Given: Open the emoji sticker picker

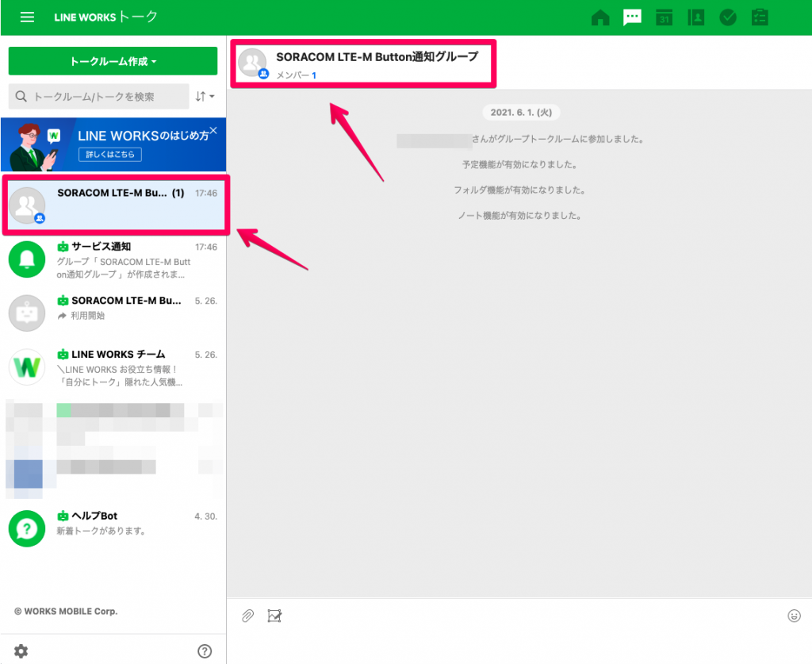Looking at the screenshot, I should [794, 616].
